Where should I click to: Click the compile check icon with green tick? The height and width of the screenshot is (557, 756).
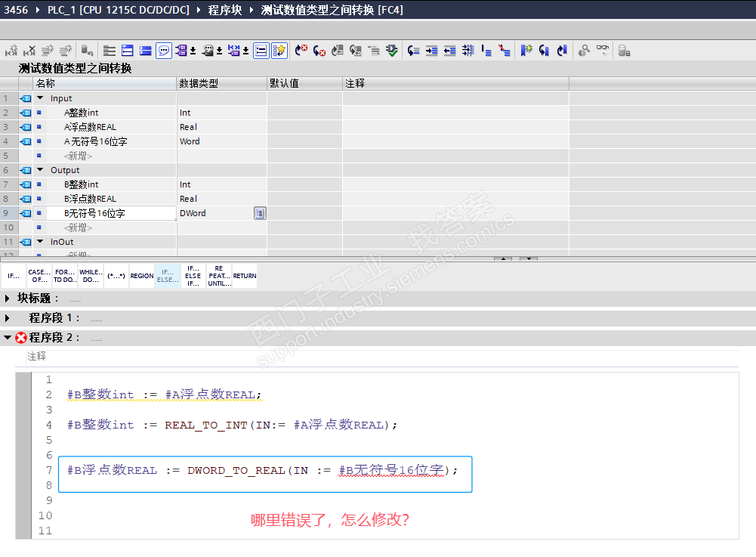point(392,51)
